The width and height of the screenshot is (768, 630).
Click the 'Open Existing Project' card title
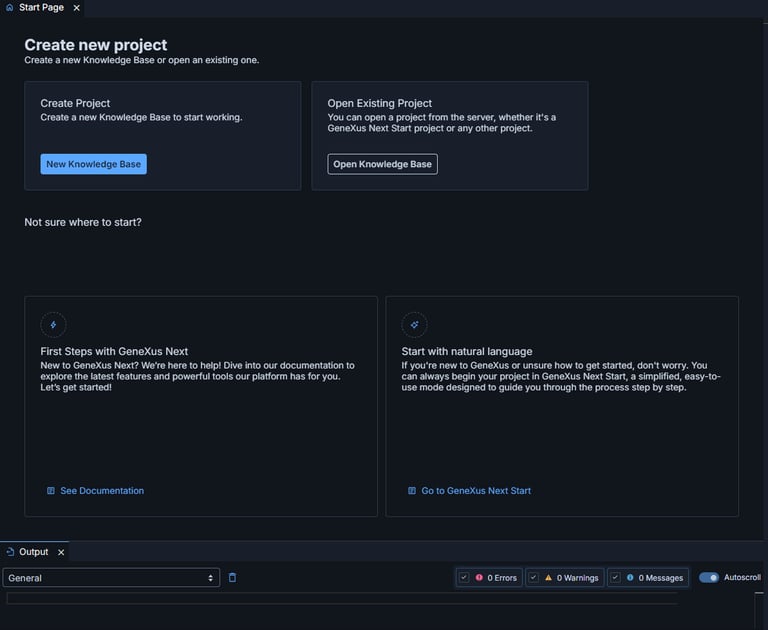click(380, 103)
